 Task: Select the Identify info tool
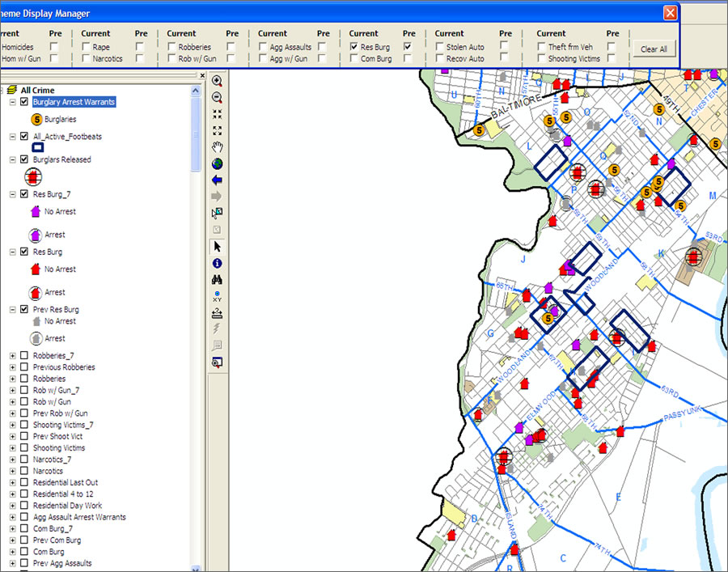(x=217, y=264)
